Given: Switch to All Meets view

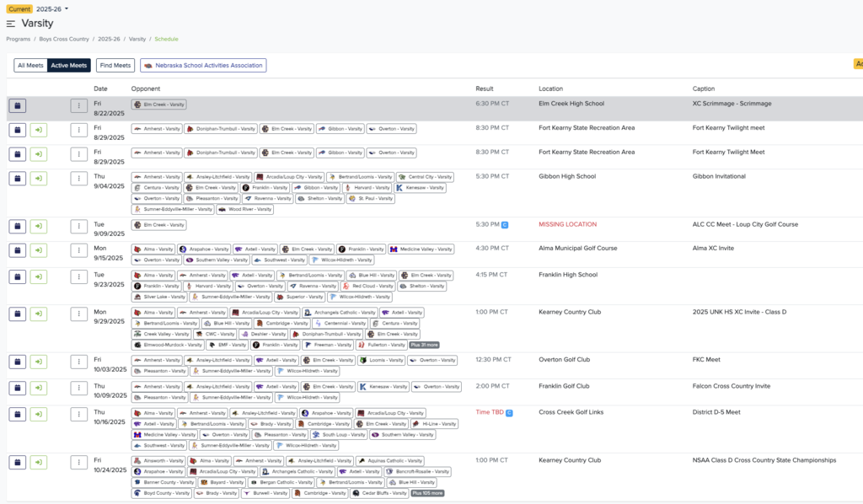Looking at the screenshot, I should tap(30, 66).
